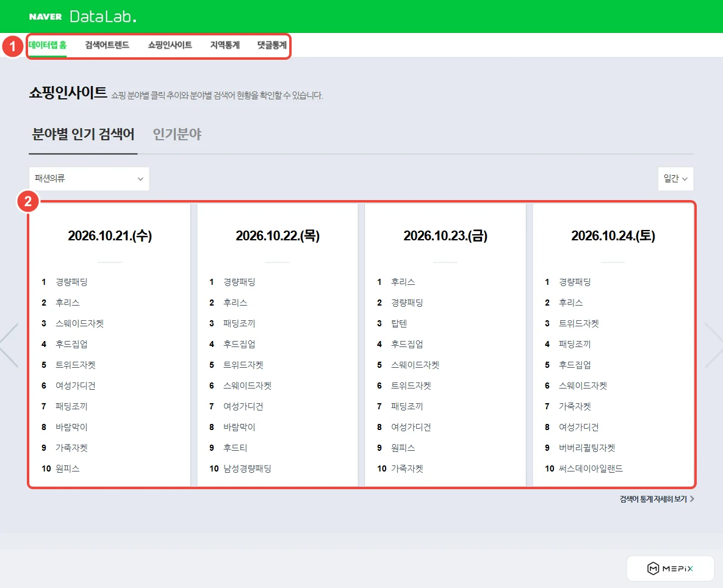Screen dimensions: 723x588
Task: Click 버버리퀼팅자켓 in 2026.10.24 list
Action: pos(587,448)
